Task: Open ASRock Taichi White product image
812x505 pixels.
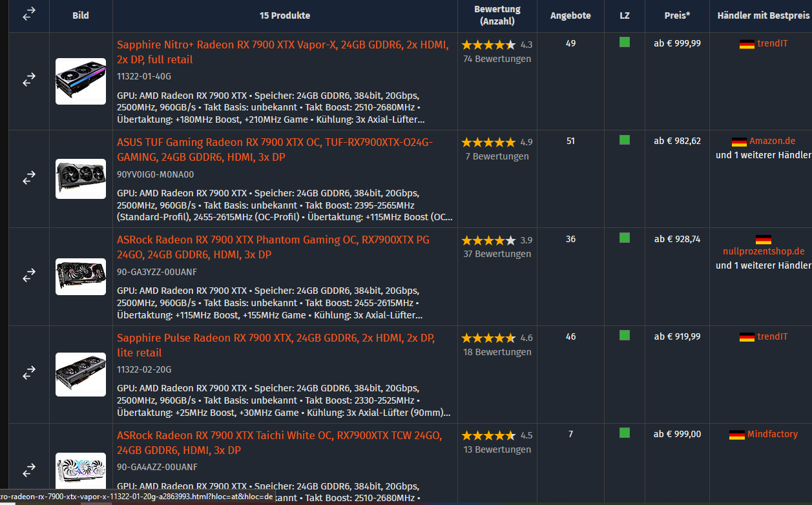Action: (81, 471)
